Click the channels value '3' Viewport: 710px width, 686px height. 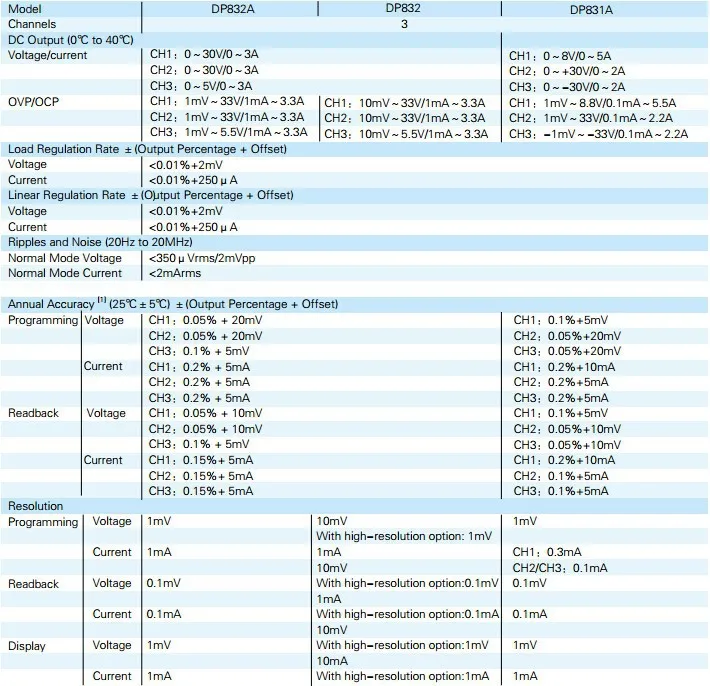coord(404,24)
